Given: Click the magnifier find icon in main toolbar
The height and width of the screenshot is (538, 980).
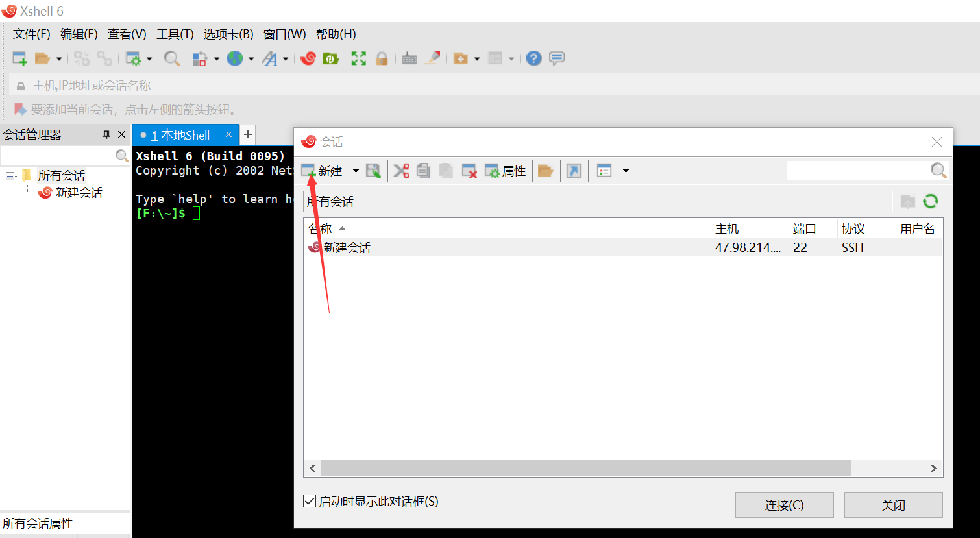Looking at the screenshot, I should (x=172, y=58).
